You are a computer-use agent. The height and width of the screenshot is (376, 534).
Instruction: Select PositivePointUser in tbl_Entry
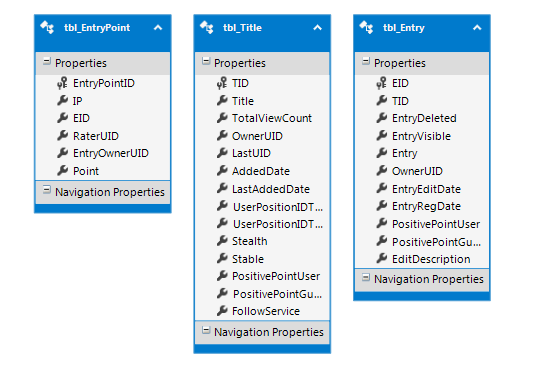[x=436, y=224]
